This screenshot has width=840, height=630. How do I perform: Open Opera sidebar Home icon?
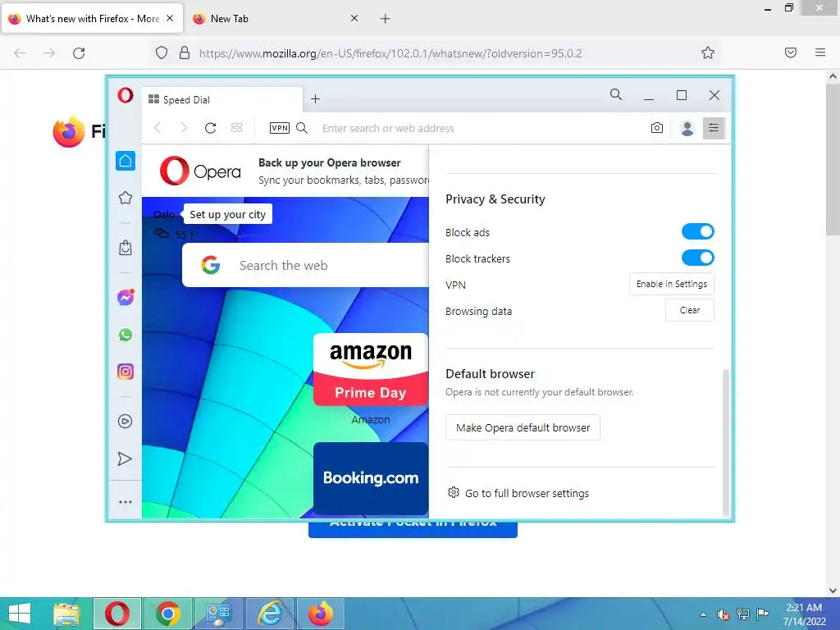(126, 161)
